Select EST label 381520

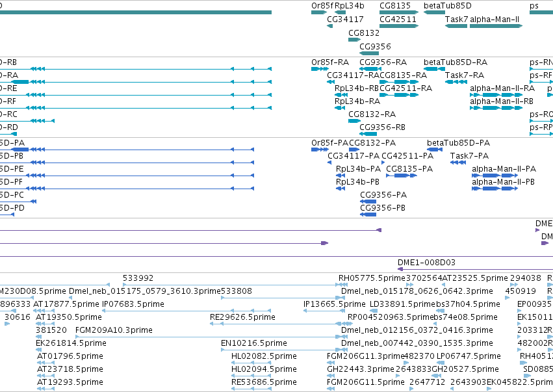pyautogui.click(x=51, y=330)
